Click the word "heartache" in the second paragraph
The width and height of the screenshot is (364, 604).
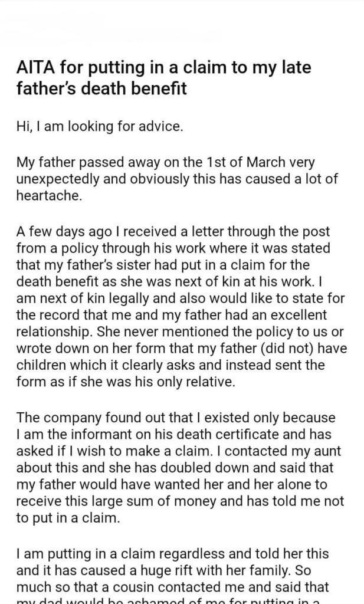(48, 195)
